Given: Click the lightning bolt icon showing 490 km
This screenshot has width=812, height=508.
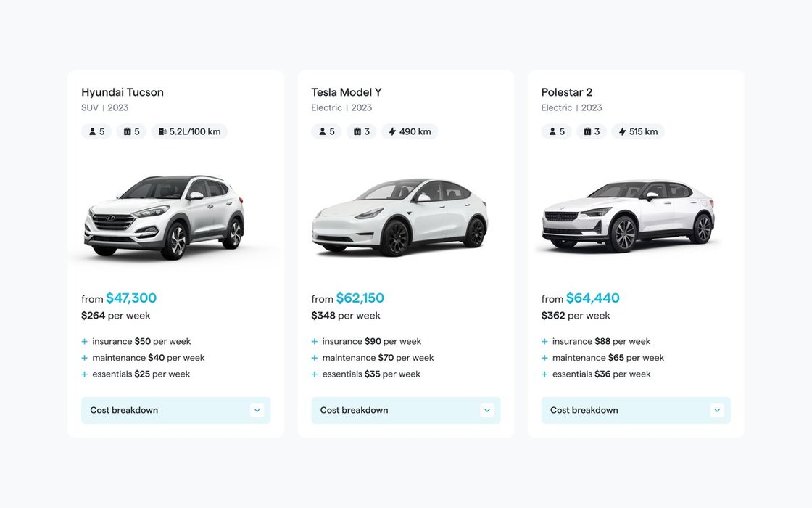Looking at the screenshot, I should [x=392, y=132].
